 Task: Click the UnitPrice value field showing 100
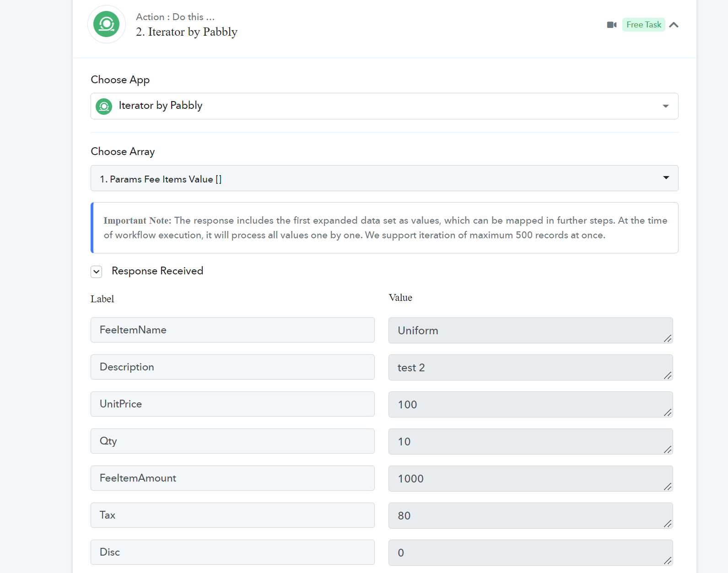(531, 405)
